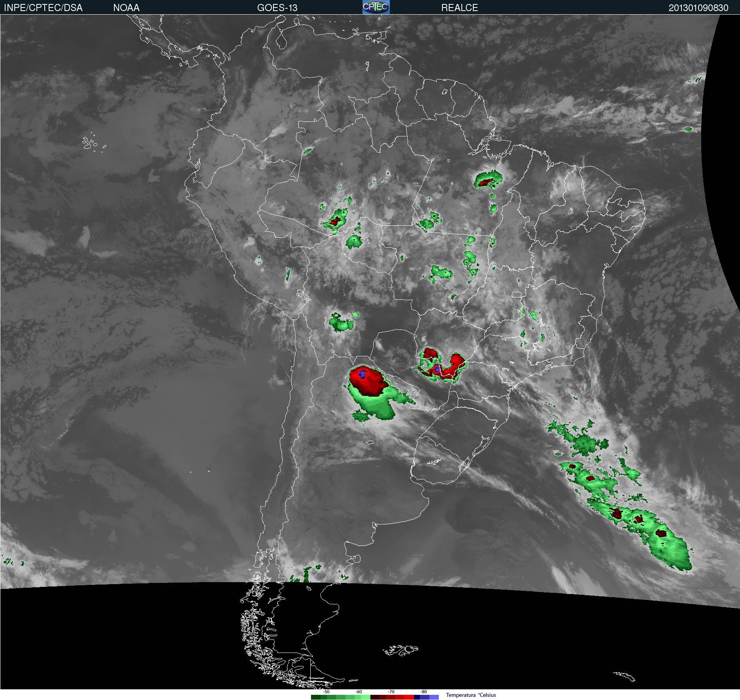Click the lightest green legend swatch
Viewport: 740px width, 700px height.
(x=366, y=697)
